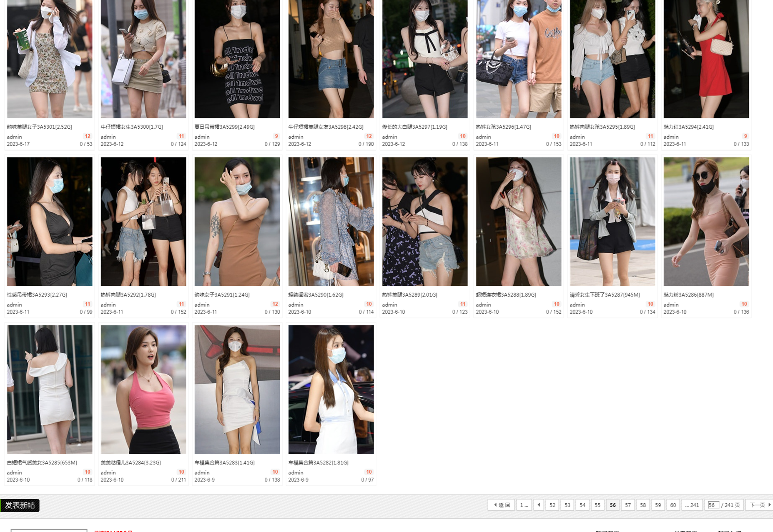Open post title 修长的大白腿3A5297[1.19G]
This screenshot has width=773, height=532.
tap(414, 127)
